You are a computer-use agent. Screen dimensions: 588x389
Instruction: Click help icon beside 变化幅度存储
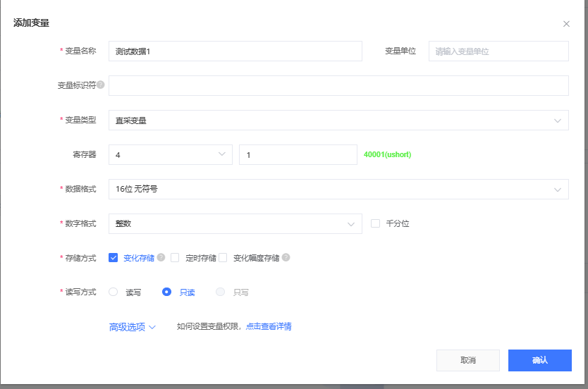click(286, 258)
